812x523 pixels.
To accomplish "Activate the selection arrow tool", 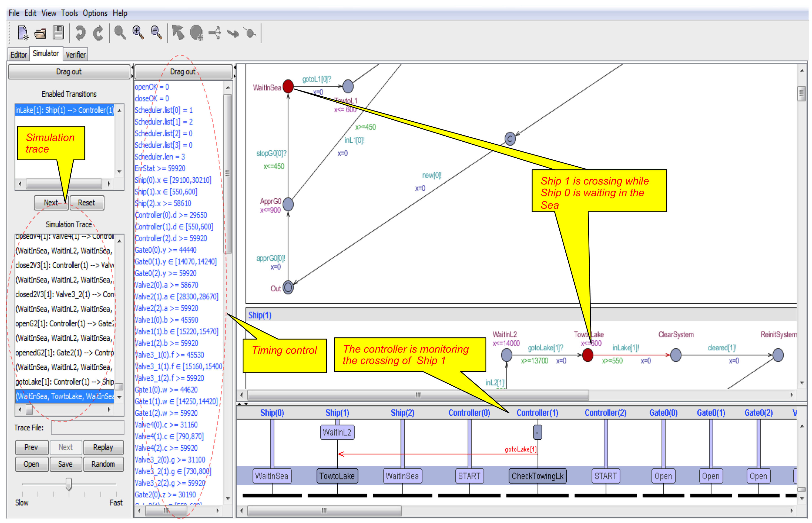I will click(178, 32).
